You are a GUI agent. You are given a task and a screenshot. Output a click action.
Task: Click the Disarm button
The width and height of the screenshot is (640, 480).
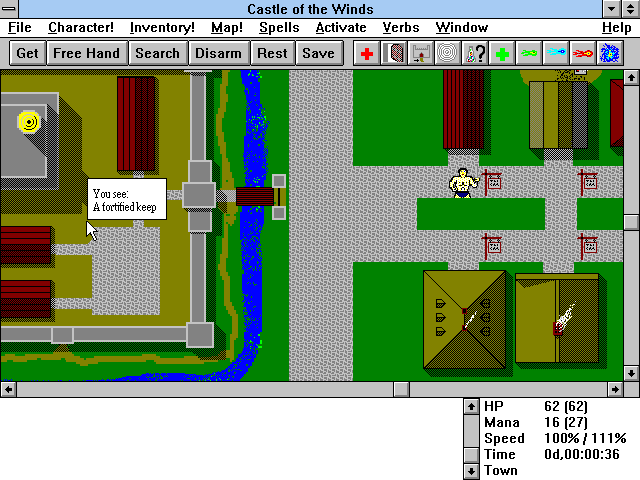tap(218, 53)
